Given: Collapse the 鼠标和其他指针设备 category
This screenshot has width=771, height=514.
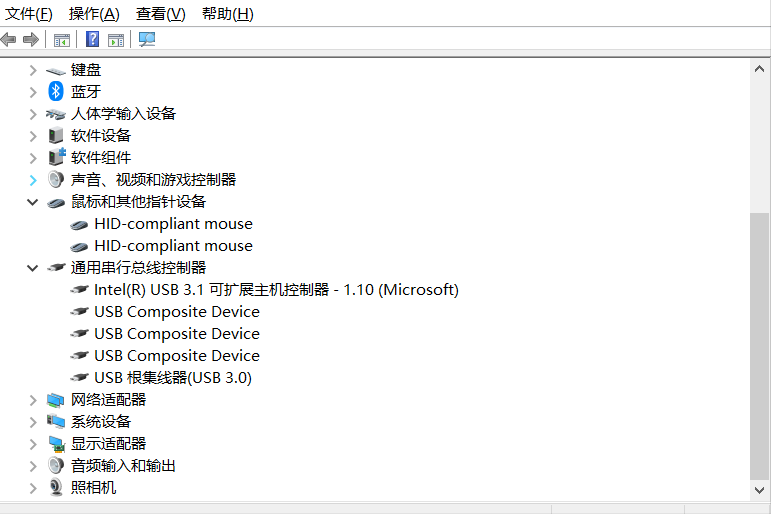Looking at the screenshot, I should coord(32,202).
